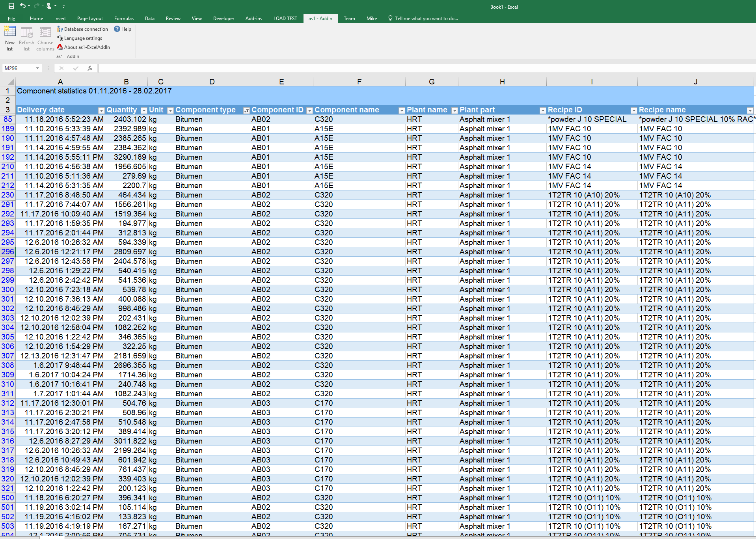This screenshot has width=756, height=539.
Task: Open the Component name filter dropdown
Action: [402, 110]
